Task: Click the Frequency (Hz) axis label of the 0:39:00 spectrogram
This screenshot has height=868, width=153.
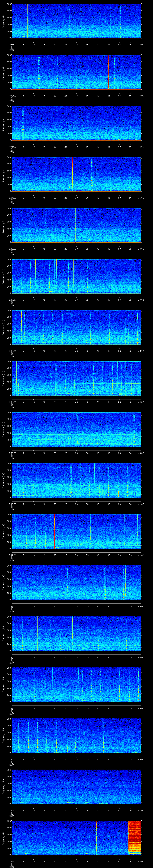Action: pyautogui.click(x=3, y=429)
